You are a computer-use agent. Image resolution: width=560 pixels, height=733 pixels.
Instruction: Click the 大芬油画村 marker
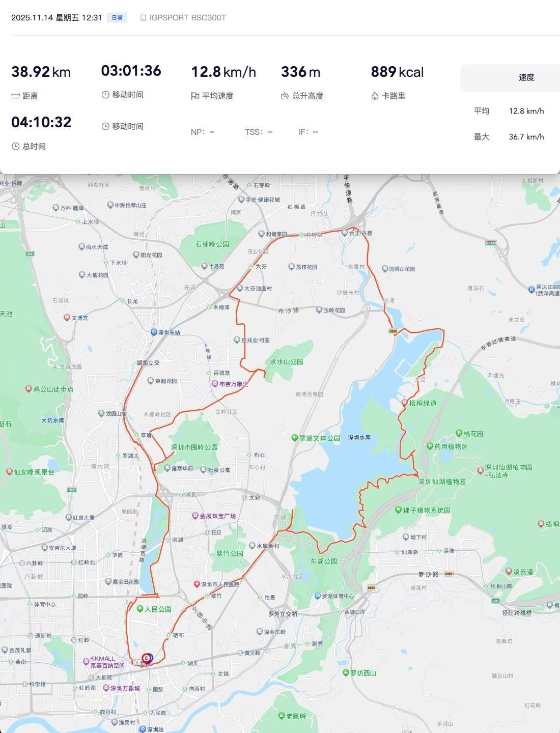point(239,288)
